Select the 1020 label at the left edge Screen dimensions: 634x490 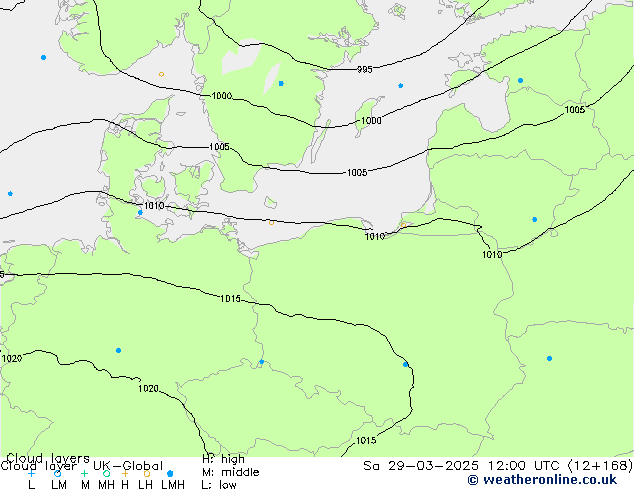point(12,359)
